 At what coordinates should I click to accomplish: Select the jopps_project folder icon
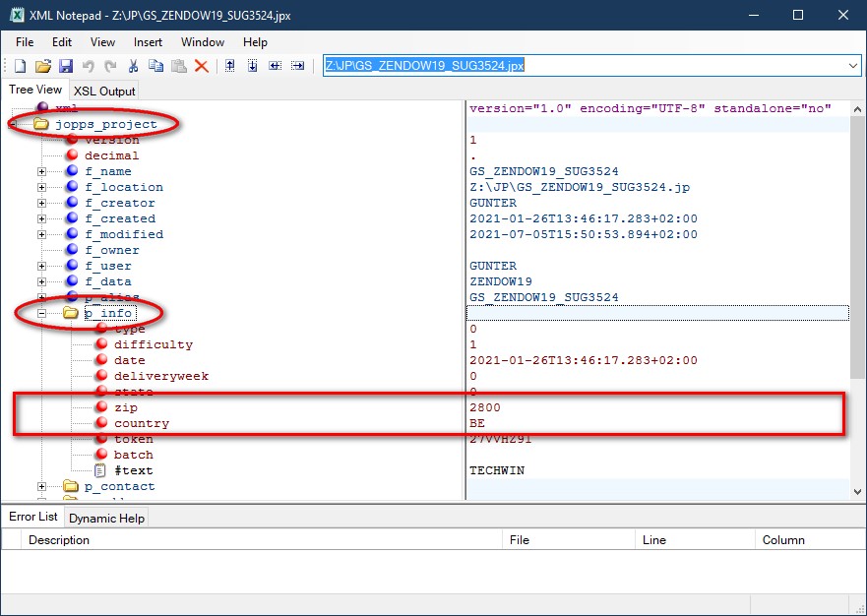(41, 124)
